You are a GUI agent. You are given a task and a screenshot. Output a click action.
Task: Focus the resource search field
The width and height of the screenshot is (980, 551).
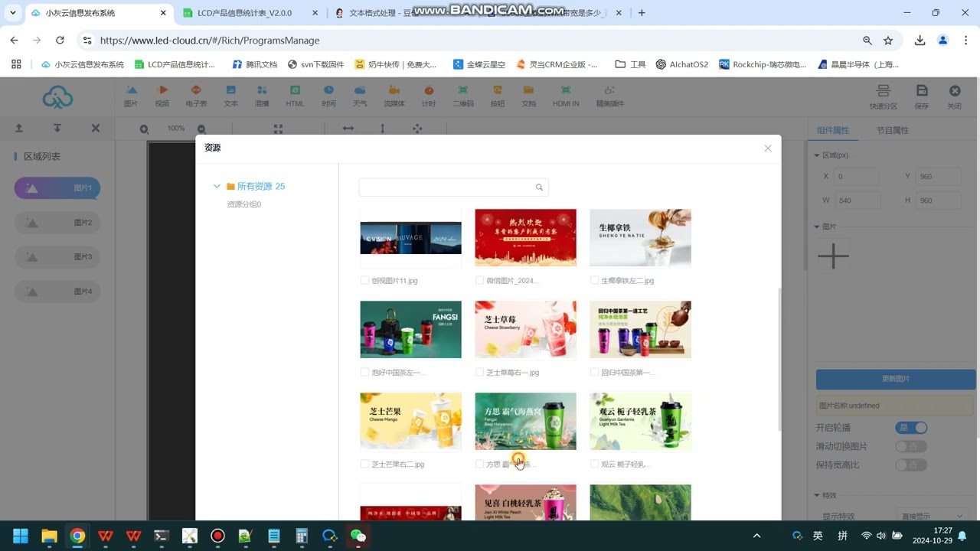pyautogui.click(x=453, y=187)
